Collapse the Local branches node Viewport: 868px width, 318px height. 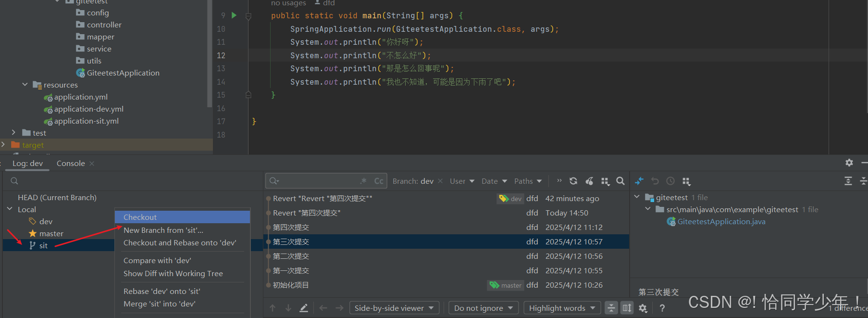click(10, 209)
